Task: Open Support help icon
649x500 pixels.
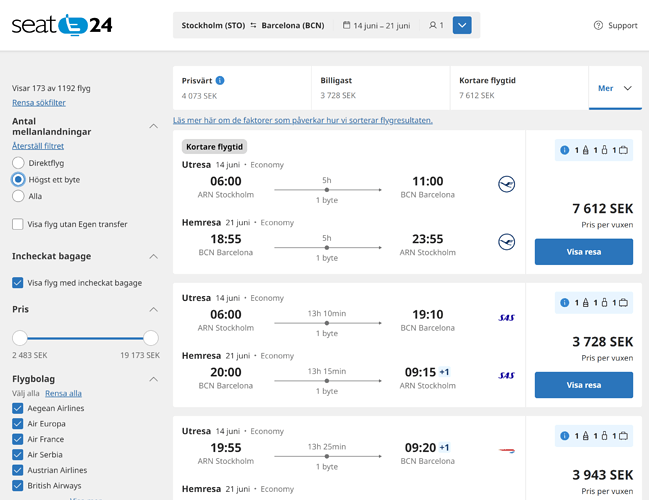Action: tap(598, 25)
